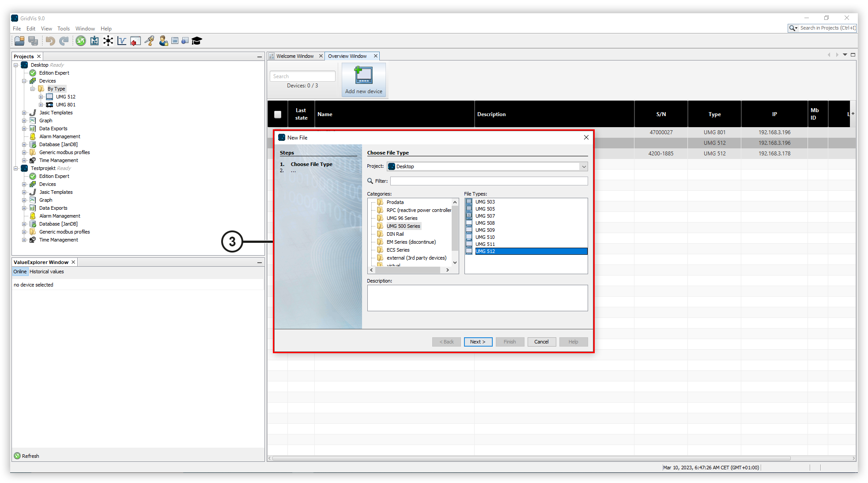The height and width of the screenshot is (483, 868).
Task: Switch to the Welcome Window tab
Action: [x=295, y=56]
